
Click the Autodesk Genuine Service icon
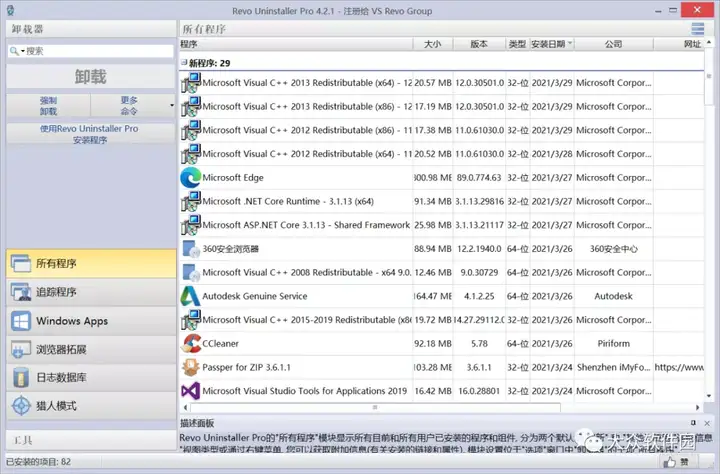click(190, 296)
